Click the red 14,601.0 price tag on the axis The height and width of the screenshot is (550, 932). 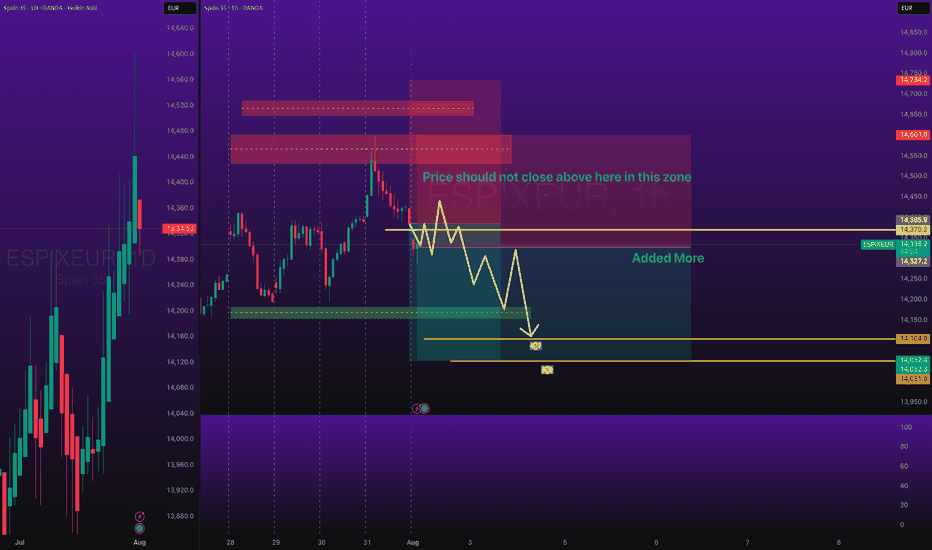pyautogui.click(x=913, y=135)
